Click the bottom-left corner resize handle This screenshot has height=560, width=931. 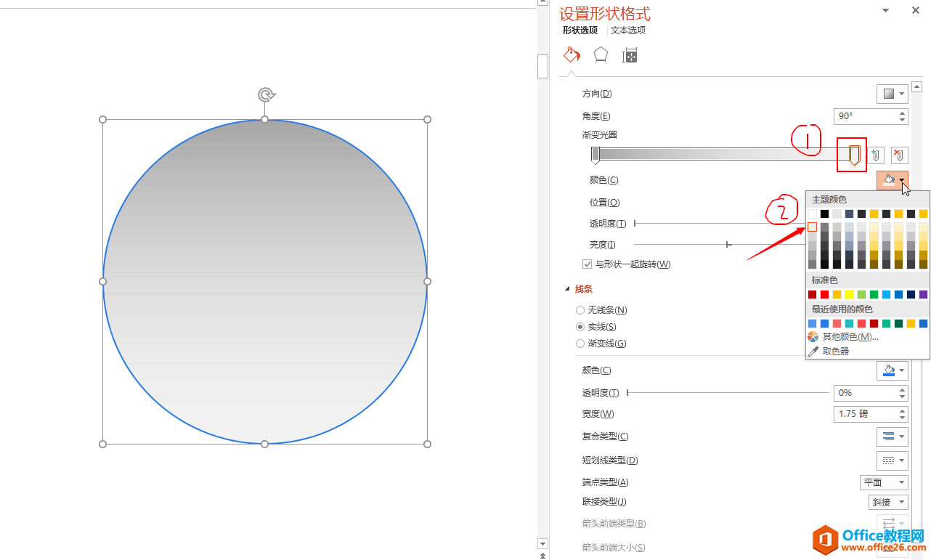click(102, 444)
